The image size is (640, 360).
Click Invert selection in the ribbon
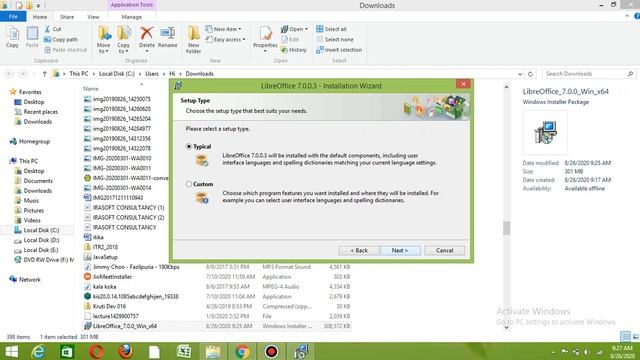coord(339,50)
